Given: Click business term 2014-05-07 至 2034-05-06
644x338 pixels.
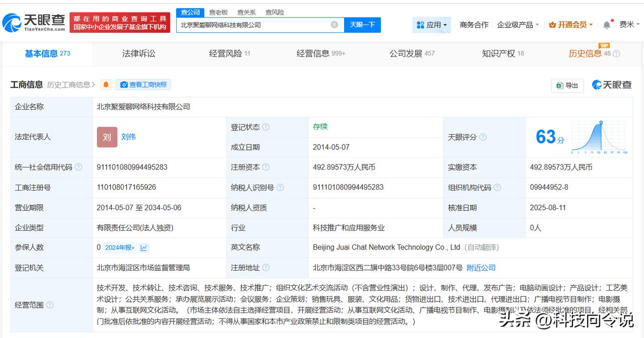Looking at the screenshot, I should point(139,207).
